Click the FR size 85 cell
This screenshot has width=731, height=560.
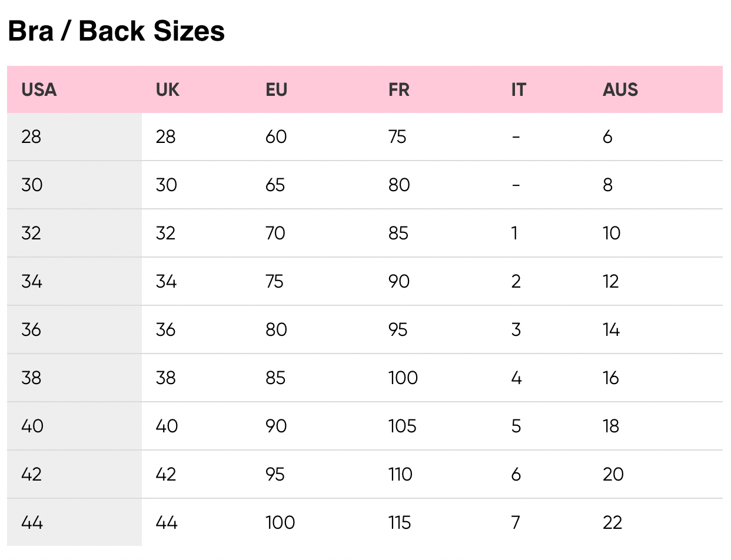pyautogui.click(x=398, y=234)
